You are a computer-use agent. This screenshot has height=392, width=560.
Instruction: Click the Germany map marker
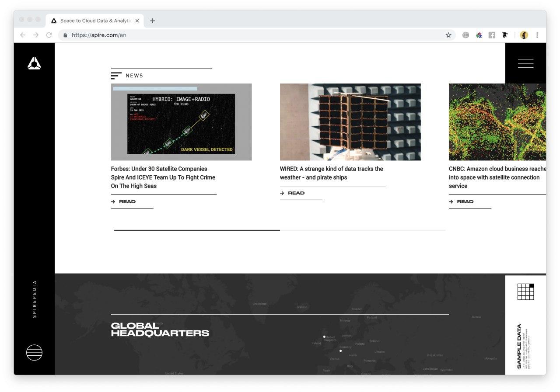click(340, 350)
